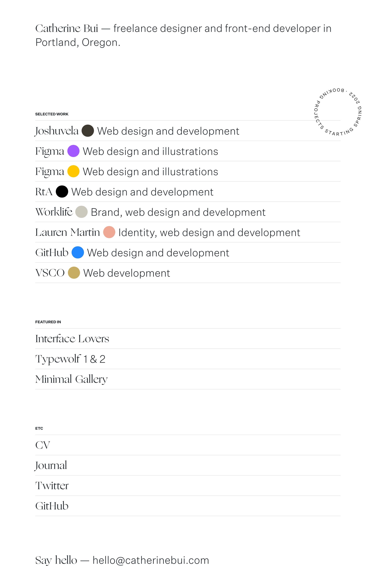Viewport: 376px width, 588px height.
Task: Click the salmon circle beside Lauren Martin
Action: (109, 232)
